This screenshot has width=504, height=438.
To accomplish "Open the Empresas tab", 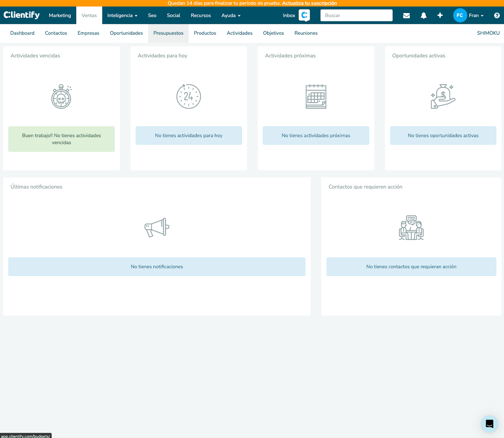I will click(x=89, y=33).
